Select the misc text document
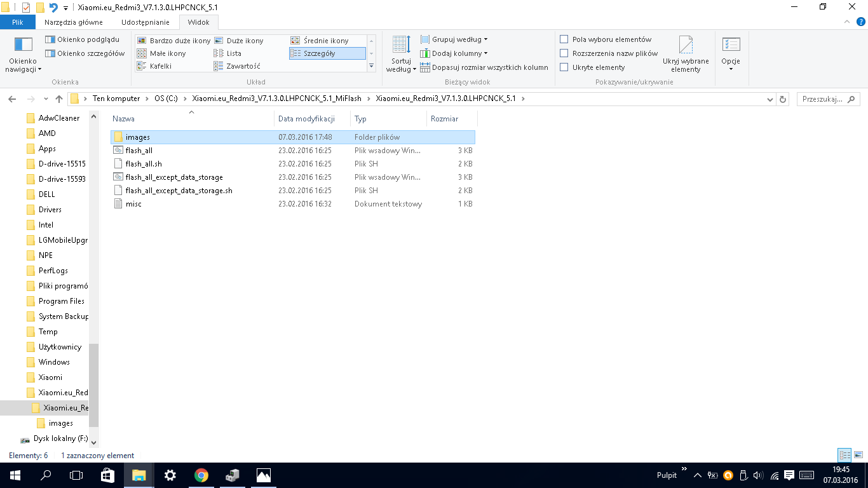868x488 pixels. [133, 204]
